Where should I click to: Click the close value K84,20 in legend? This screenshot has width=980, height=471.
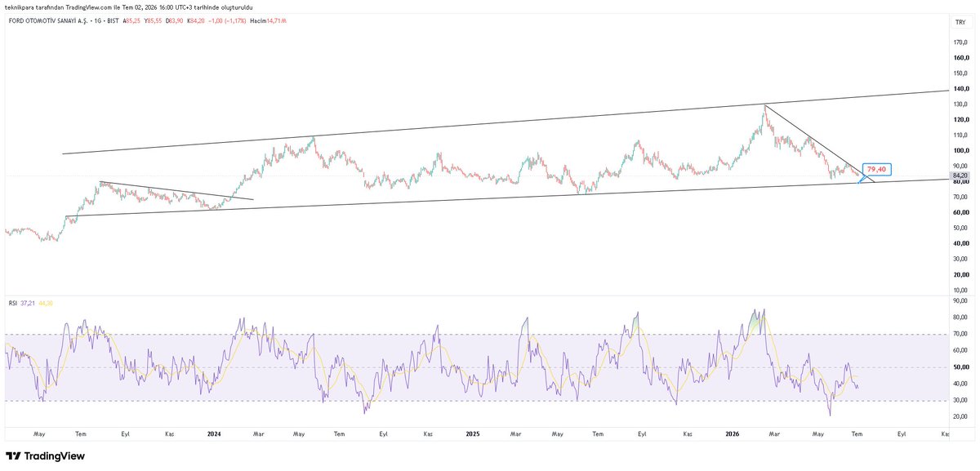click(195, 20)
